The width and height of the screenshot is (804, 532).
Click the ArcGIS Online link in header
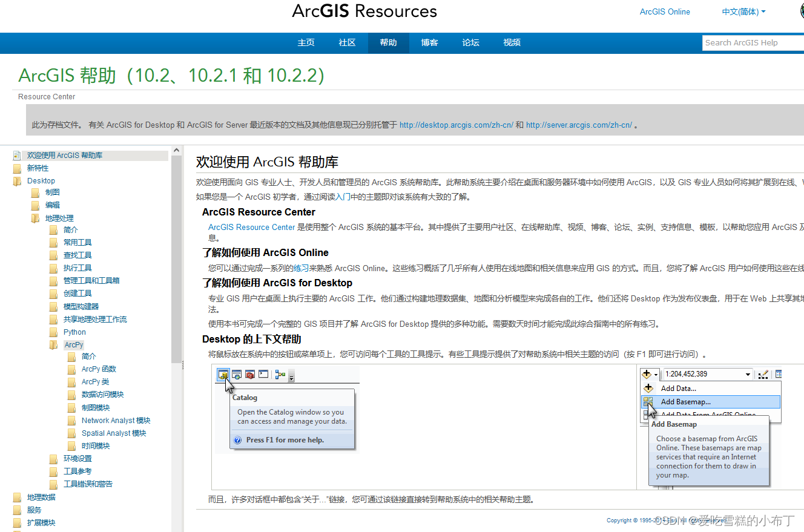point(665,11)
